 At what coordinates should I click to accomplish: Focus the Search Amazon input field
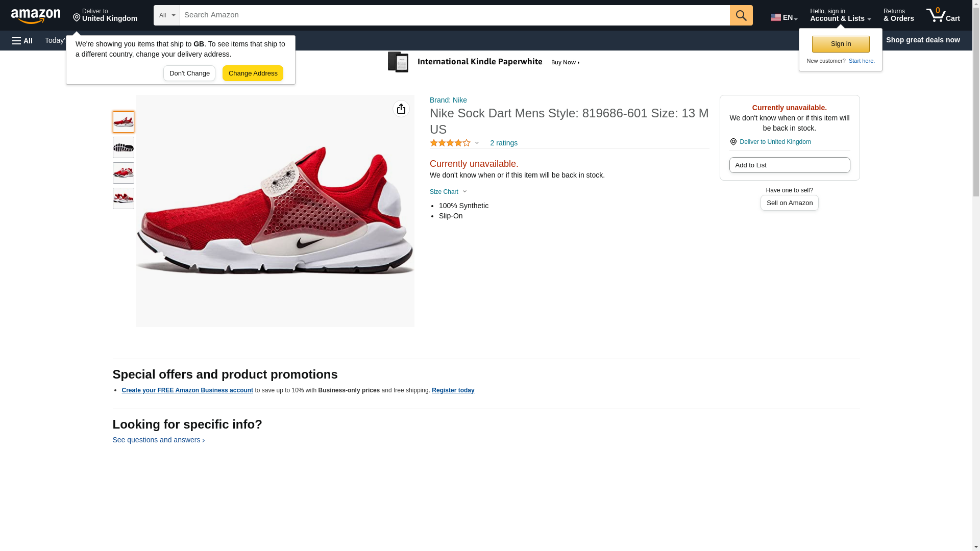coord(454,15)
